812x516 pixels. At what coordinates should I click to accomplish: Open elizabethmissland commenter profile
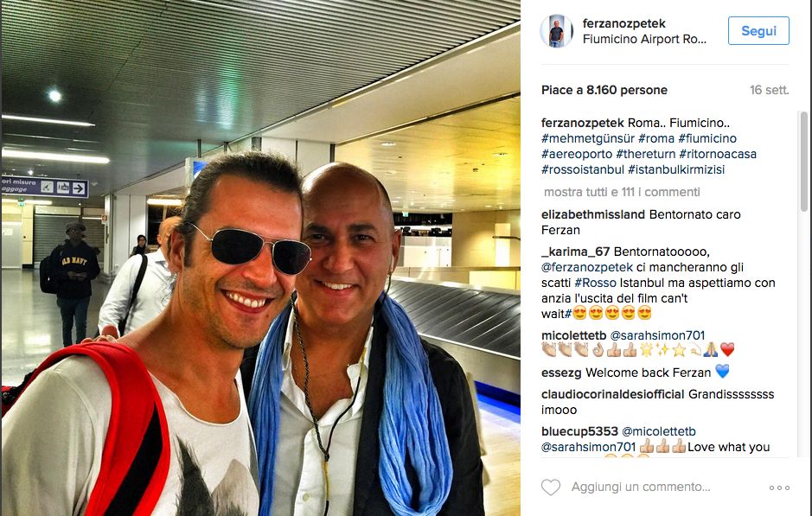(x=593, y=214)
